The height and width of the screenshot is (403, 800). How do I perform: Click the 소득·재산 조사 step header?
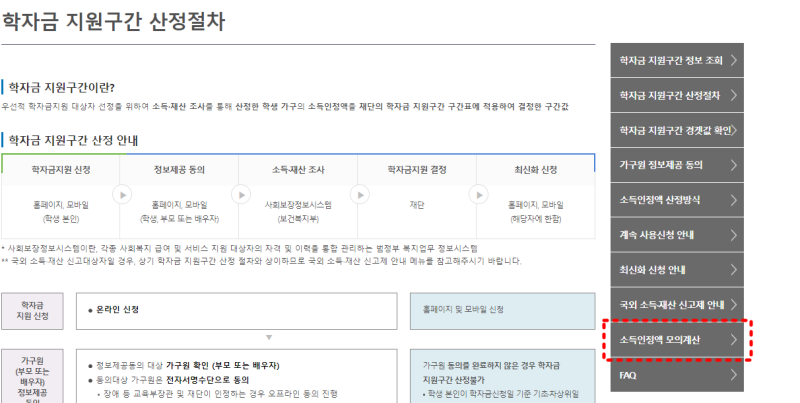click(x=298, y=170)
